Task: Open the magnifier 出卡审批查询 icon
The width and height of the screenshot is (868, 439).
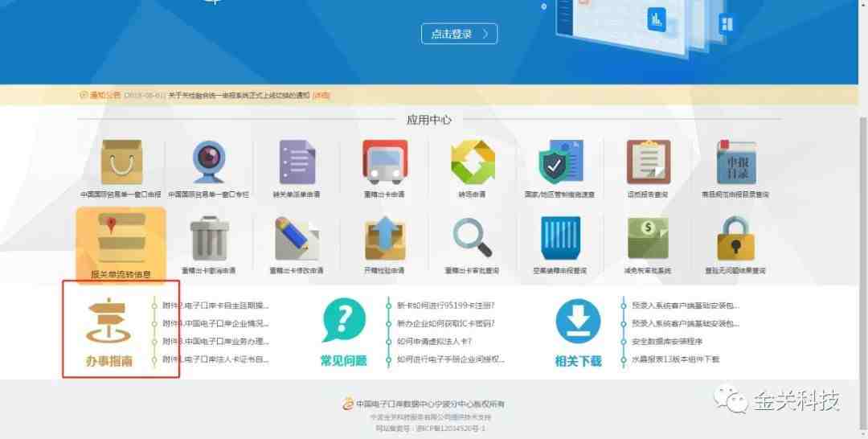Action: click(x=472, y=240)
